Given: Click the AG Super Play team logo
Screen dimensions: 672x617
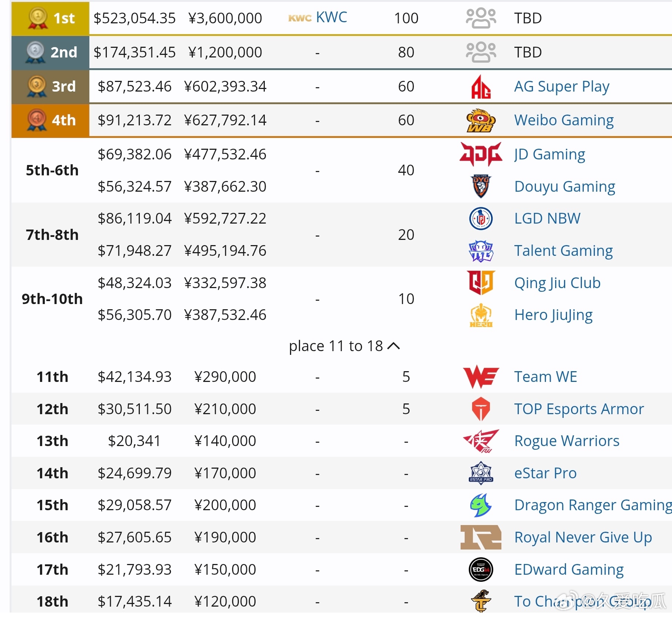Looking at the screenshot, I should coord(481,87).
